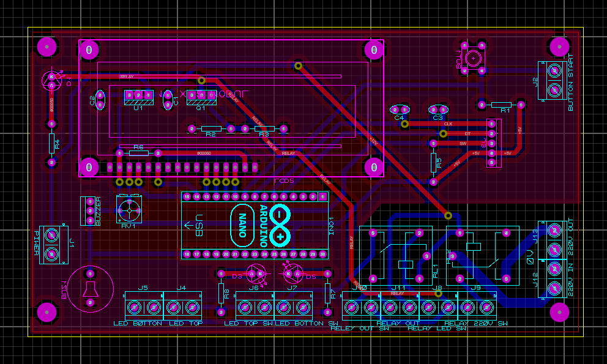Click the "LED TOP SW" silkscreen label
This screenshot has height=364, width=607.
[248, 324]
